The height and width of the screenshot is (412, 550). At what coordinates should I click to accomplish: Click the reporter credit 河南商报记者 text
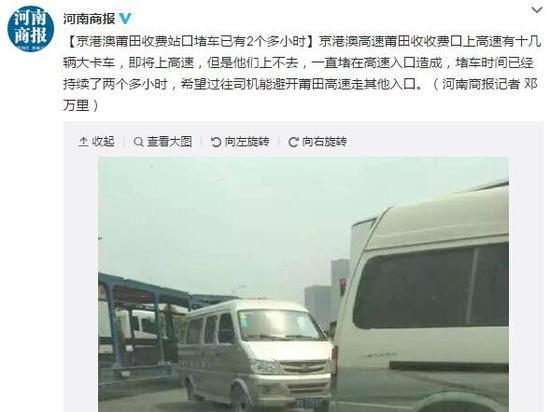pos(481,85)
